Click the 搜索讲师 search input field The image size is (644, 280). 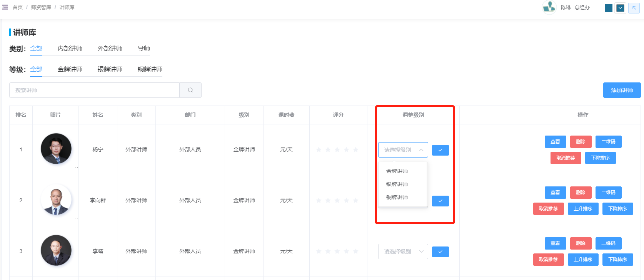[x=94, y=90]
